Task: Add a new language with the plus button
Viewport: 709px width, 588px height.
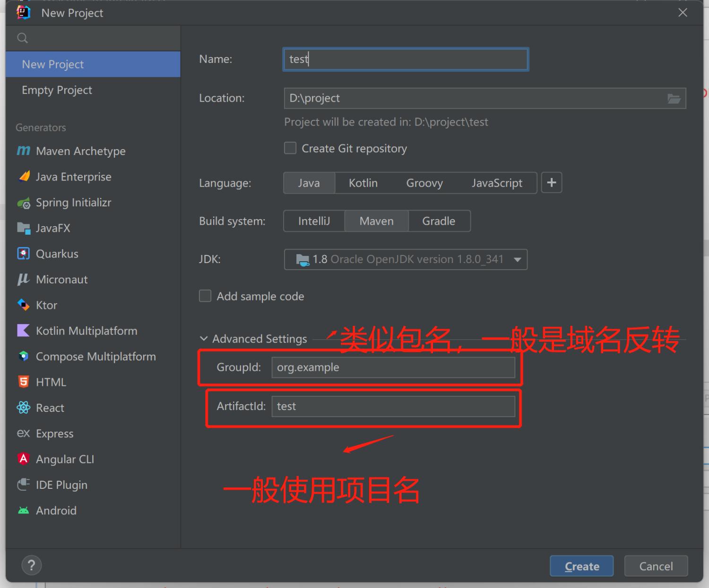Action: (551, 183)
